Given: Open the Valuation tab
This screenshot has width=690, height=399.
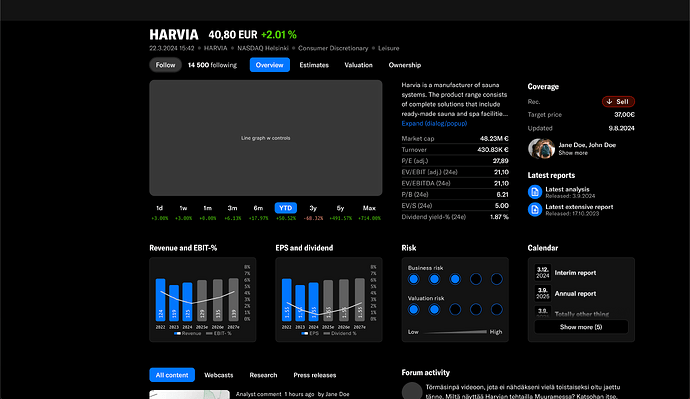Looking at the screenshot, I should tap(358, 65).
